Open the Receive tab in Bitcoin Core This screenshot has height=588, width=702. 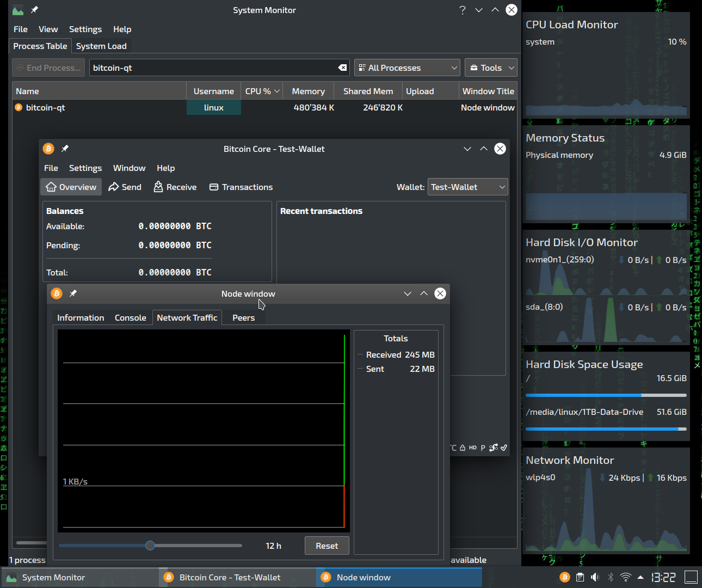pos(175,187)
